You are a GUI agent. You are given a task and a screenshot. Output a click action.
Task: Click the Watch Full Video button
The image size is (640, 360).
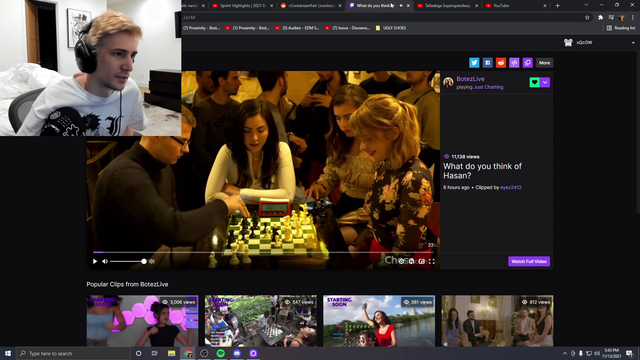529,261
